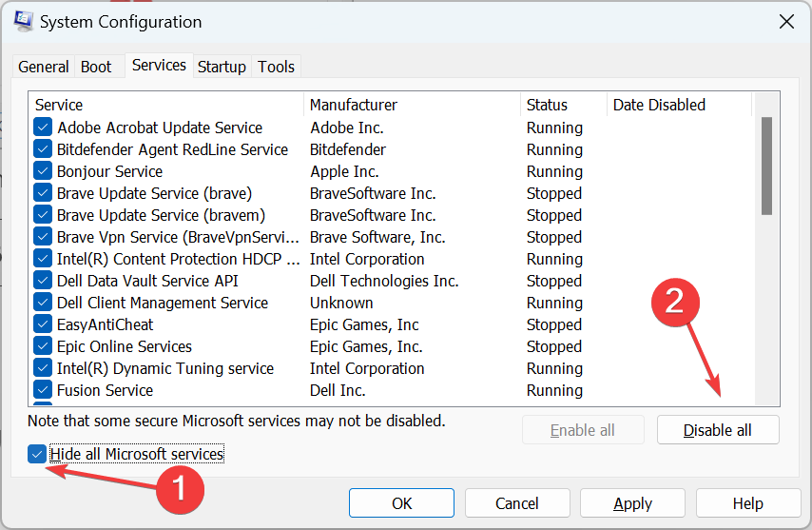812x530 pixels.
Task: Cancel the System Configuration dialog
Action: [x=517, y=503]
